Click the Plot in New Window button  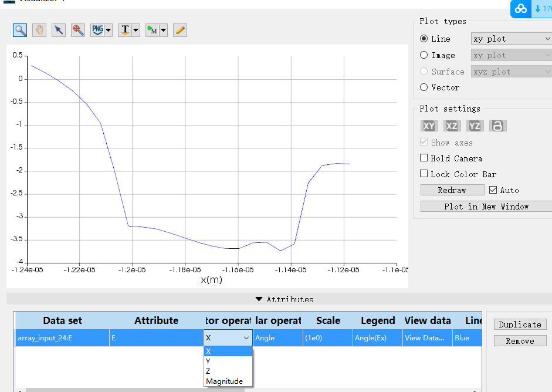[486, 207]
